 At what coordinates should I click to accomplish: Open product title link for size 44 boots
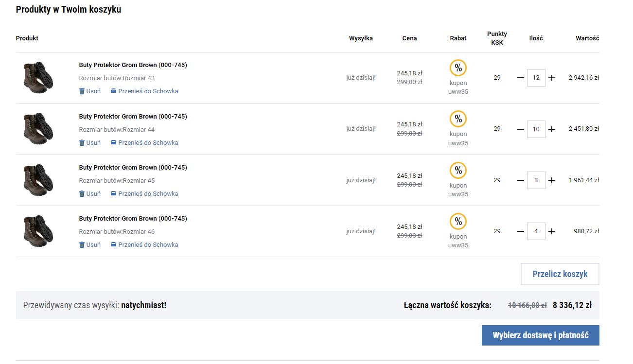[133, 117]
